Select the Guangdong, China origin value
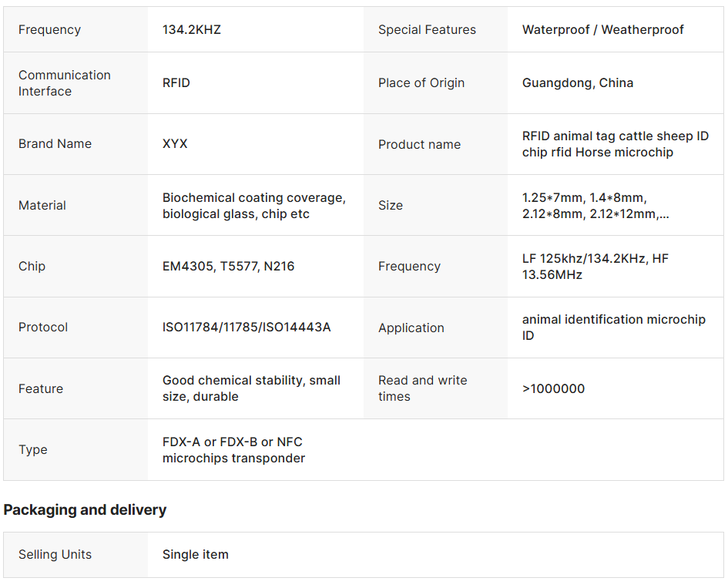 (x=578, y=83)
